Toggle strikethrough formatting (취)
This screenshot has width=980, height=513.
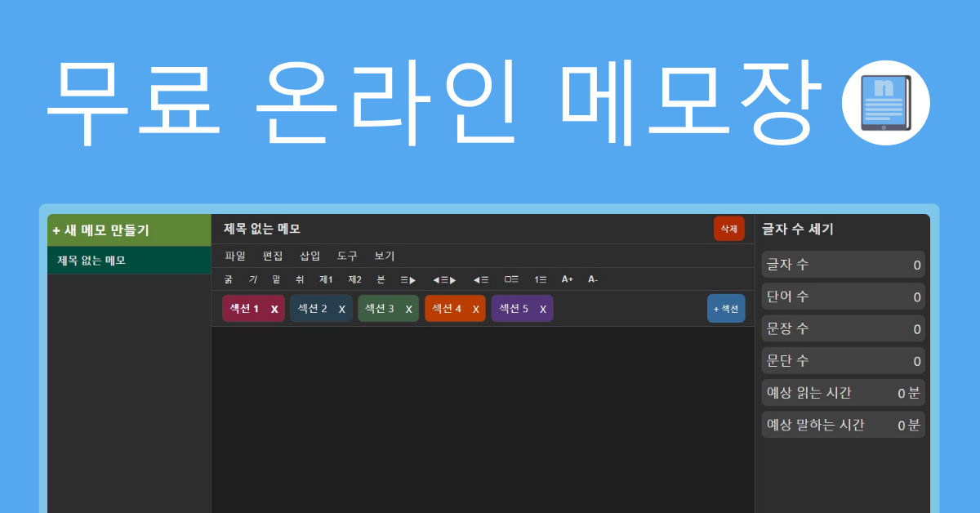coord(300,279)
